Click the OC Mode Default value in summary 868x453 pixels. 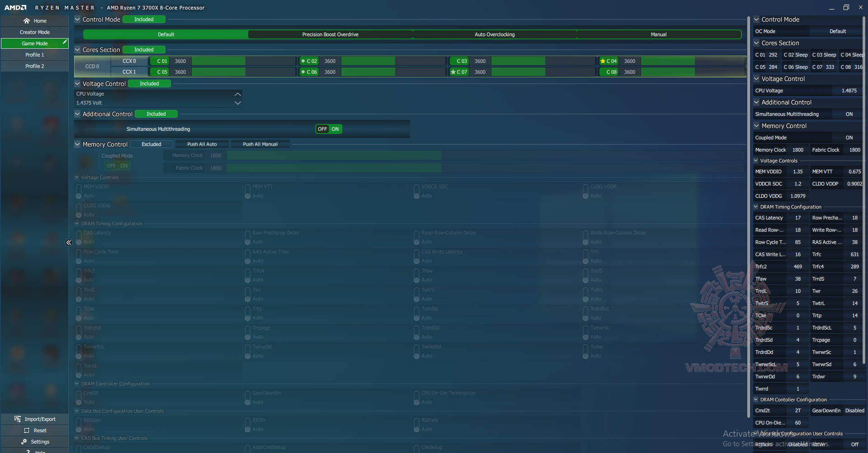tap(837, 31)
